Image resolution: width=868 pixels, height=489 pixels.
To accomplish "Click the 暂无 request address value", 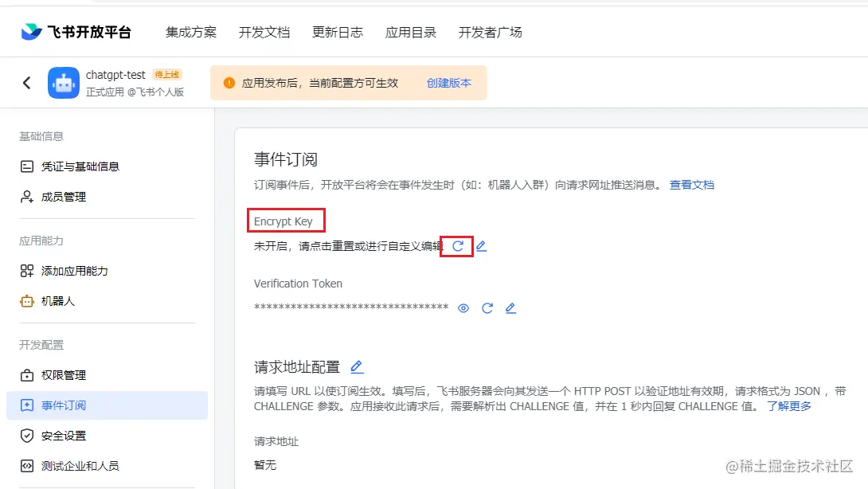I will pyautogui.click(x=265, y=465).
